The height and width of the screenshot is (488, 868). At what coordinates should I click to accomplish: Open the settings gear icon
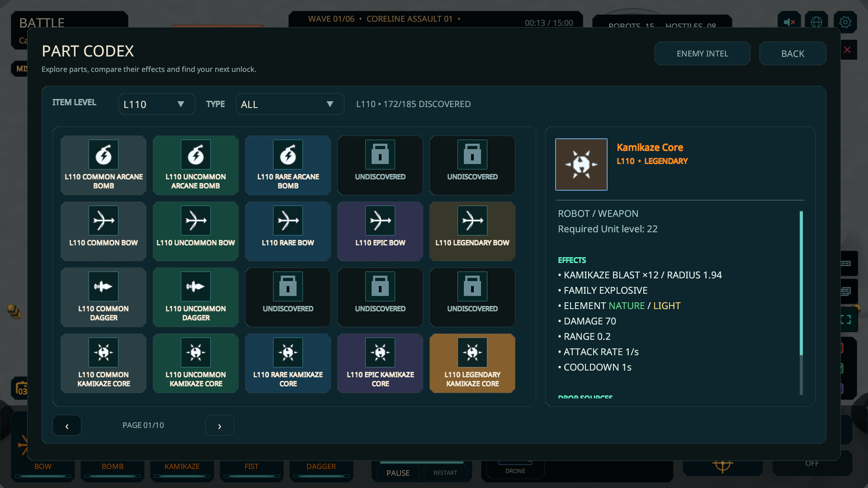tap(845, 22)
